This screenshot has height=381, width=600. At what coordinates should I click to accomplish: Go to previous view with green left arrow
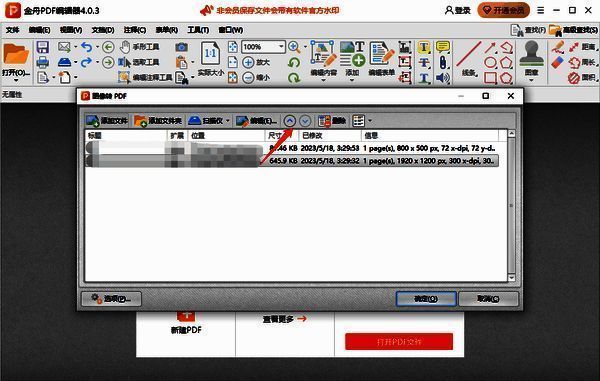108,47
